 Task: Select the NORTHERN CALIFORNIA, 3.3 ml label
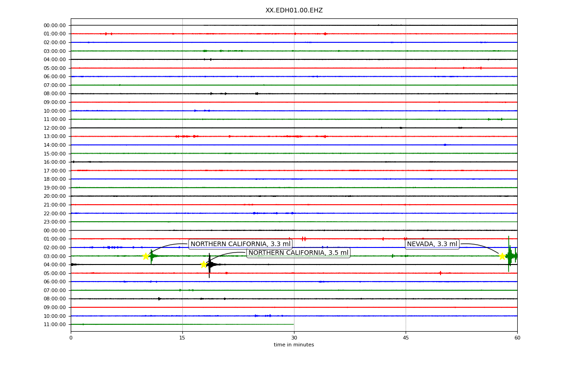point(241,244)
